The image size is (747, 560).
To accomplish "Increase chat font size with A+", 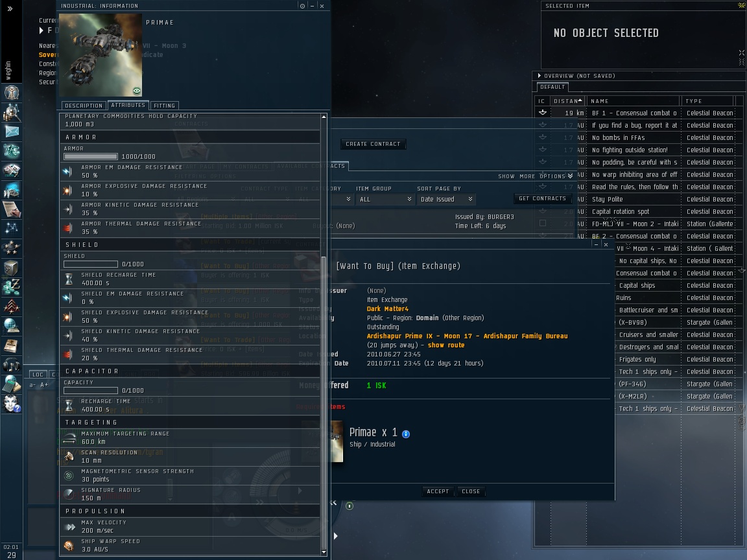I will tap(44, 385).
